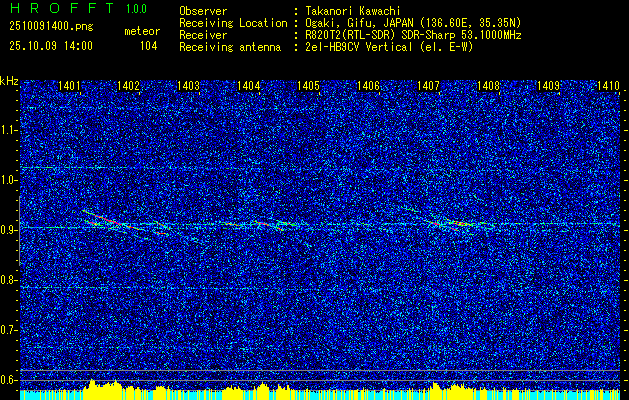Click the 1408 time marker
The width and height of the screenshot is (629, 400).
point(488,86)
